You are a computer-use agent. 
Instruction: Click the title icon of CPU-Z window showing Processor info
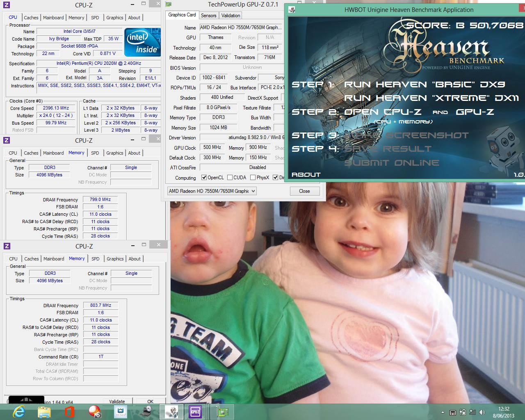7,5
